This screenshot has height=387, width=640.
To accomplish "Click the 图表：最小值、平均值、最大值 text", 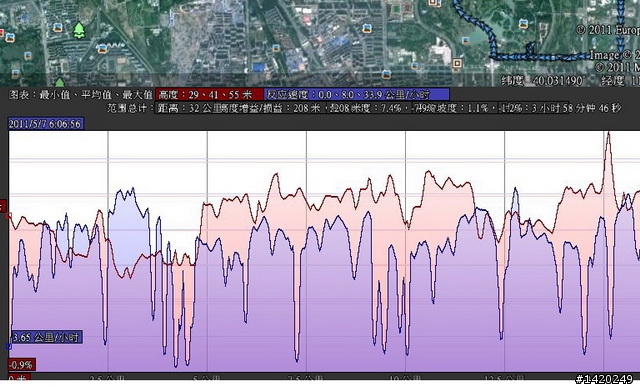I will click(80, 95).
